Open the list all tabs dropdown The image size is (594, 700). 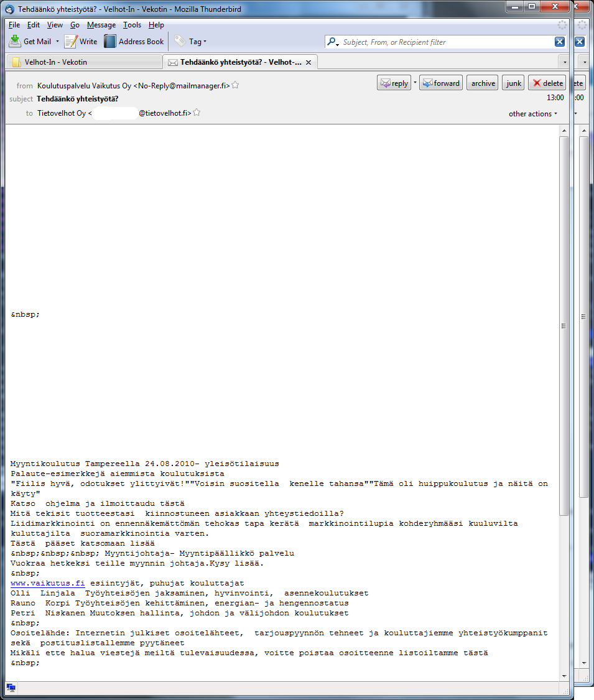pyautogui.click(x=564, y=62)
